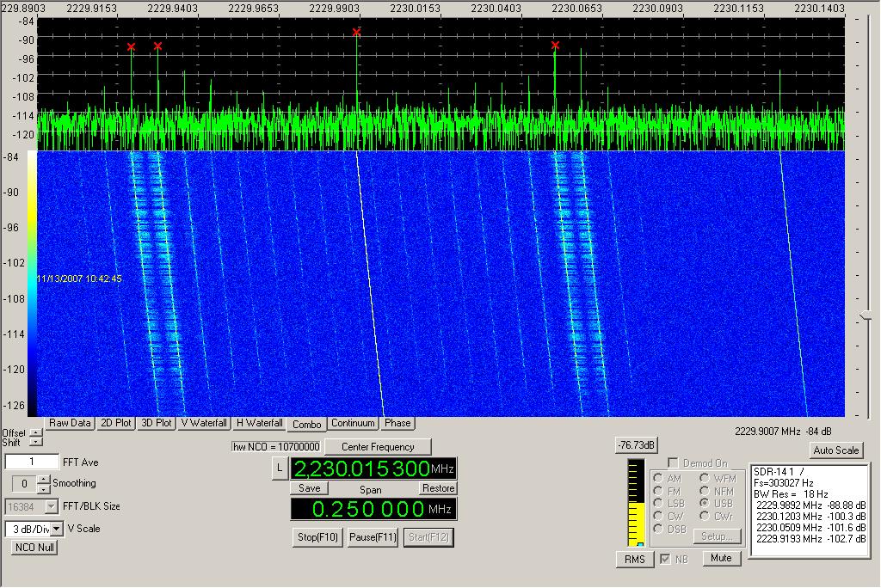
Task: Switch to the 3D Plot tab
Action: point(157,423)
